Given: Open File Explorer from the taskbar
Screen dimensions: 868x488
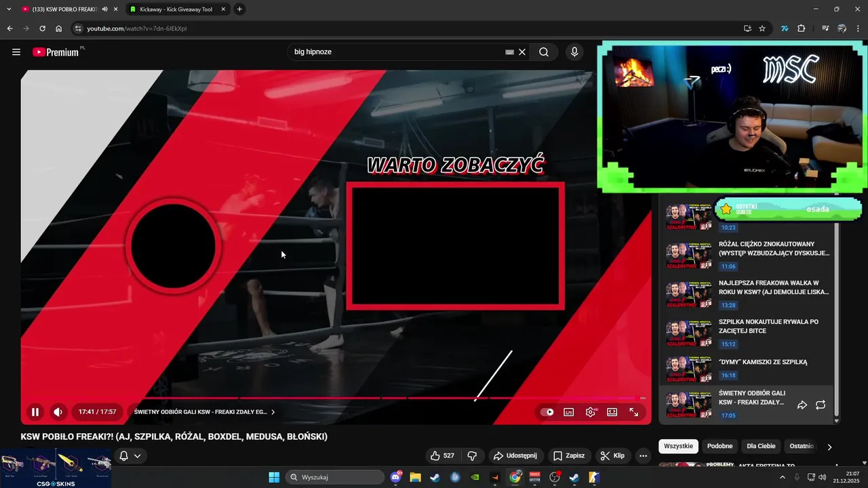Looking at the screenshot, I should [x=415, y=477].
